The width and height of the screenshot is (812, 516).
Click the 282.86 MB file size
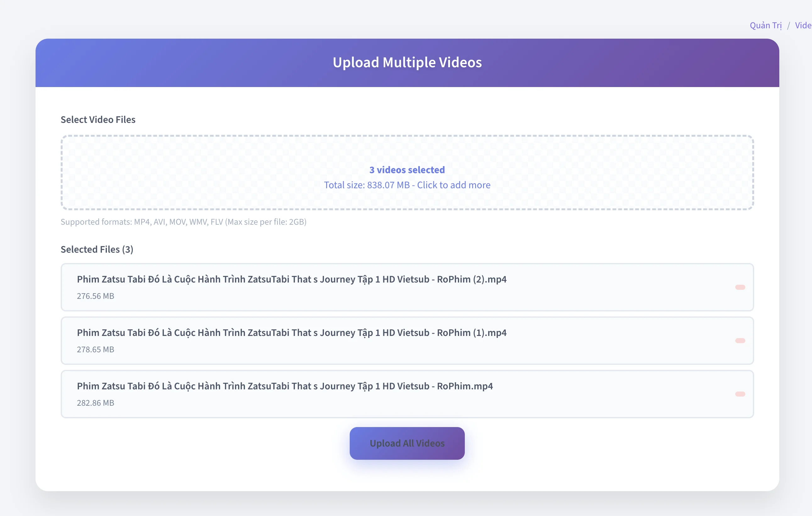point(95,403)
